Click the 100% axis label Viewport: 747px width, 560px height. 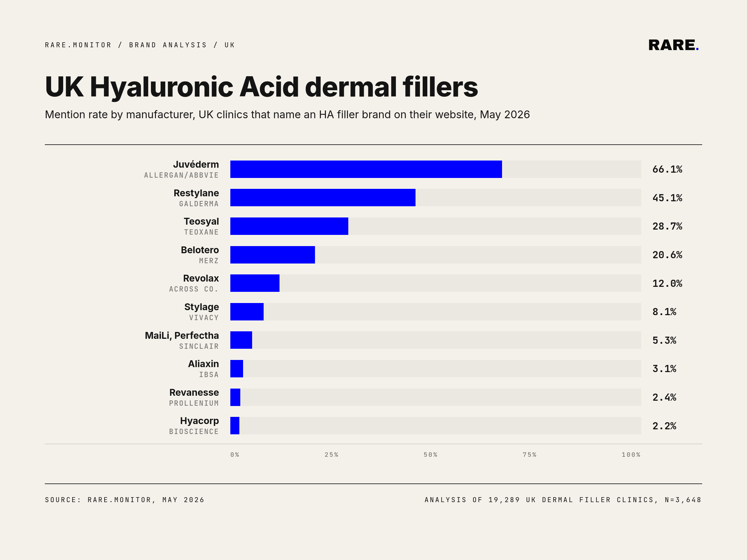pos(631,455)
